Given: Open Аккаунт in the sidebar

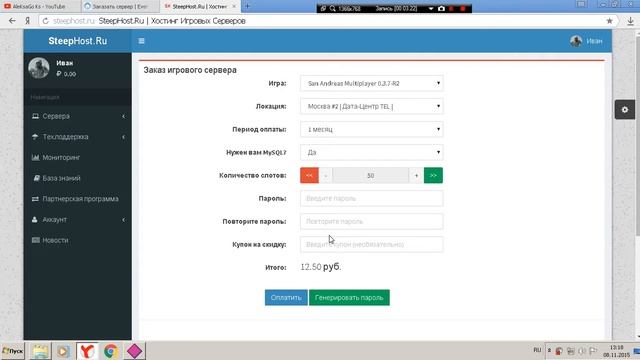Looking at the screenshot, I should coord(78,220).
